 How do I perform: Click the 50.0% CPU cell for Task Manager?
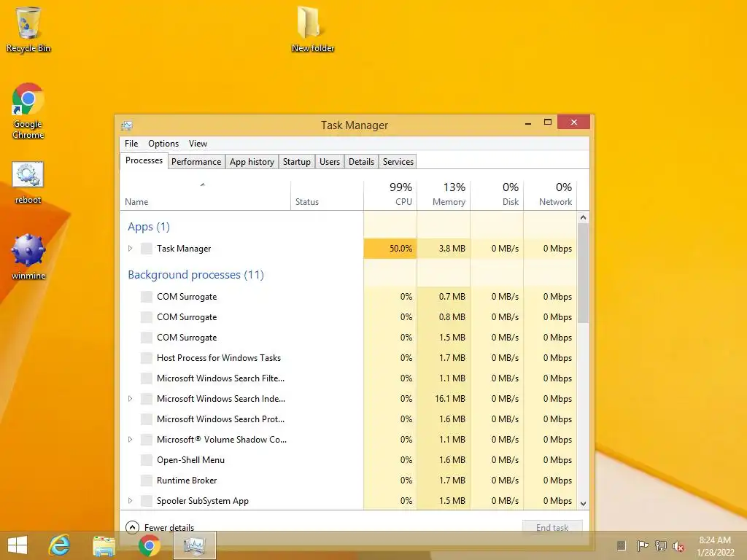[390, 248]
